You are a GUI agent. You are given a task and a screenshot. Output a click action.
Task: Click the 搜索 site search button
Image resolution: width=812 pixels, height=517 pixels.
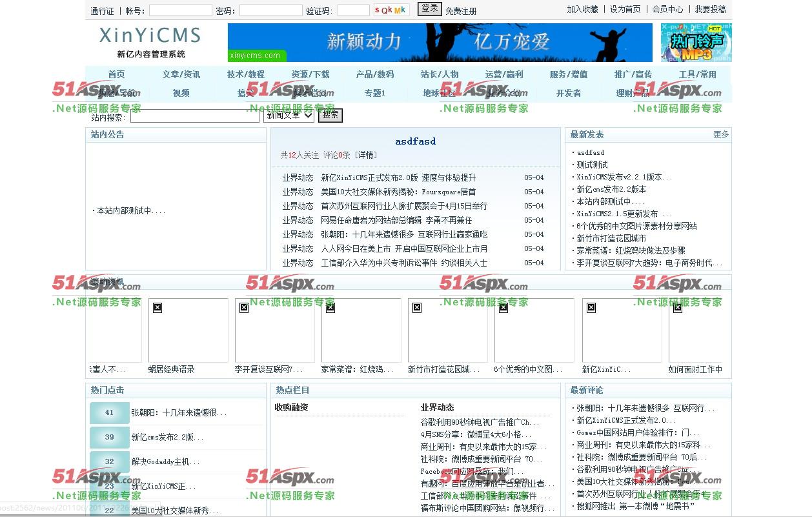coord(330,115)
